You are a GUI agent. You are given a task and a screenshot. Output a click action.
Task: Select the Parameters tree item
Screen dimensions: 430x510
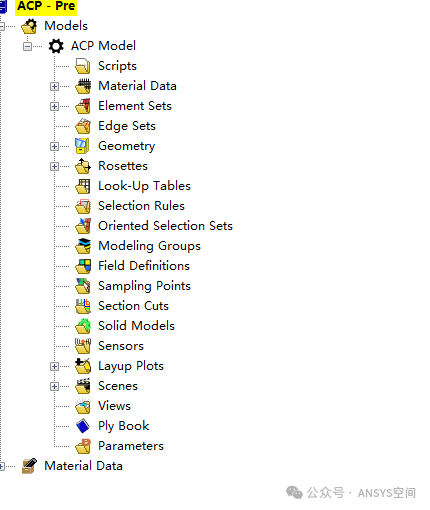click(131, 446)
